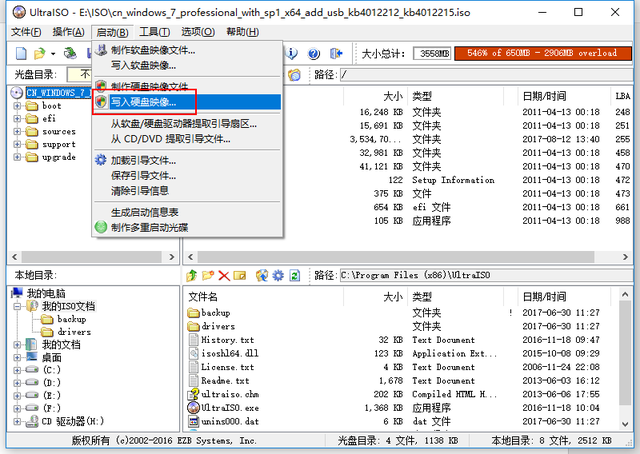
Task: Click the New file toolbar icon
Action: pos(21,53)
